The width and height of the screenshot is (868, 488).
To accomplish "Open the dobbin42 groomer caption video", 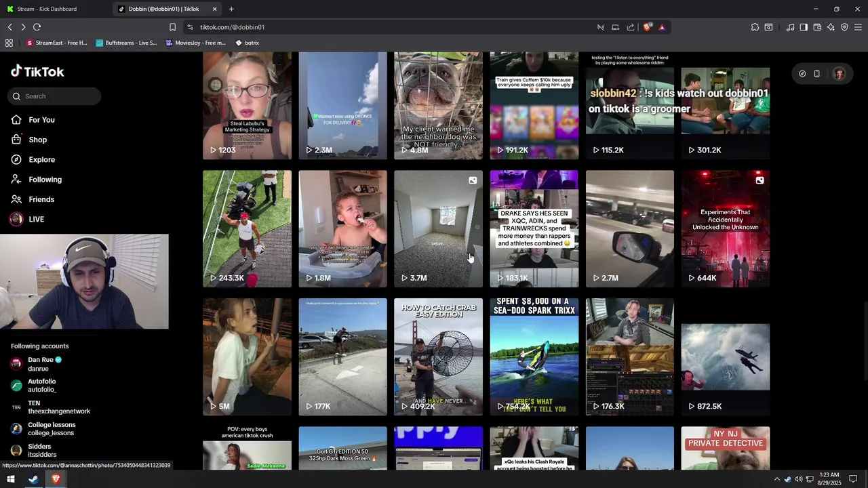I will [630, 106].
